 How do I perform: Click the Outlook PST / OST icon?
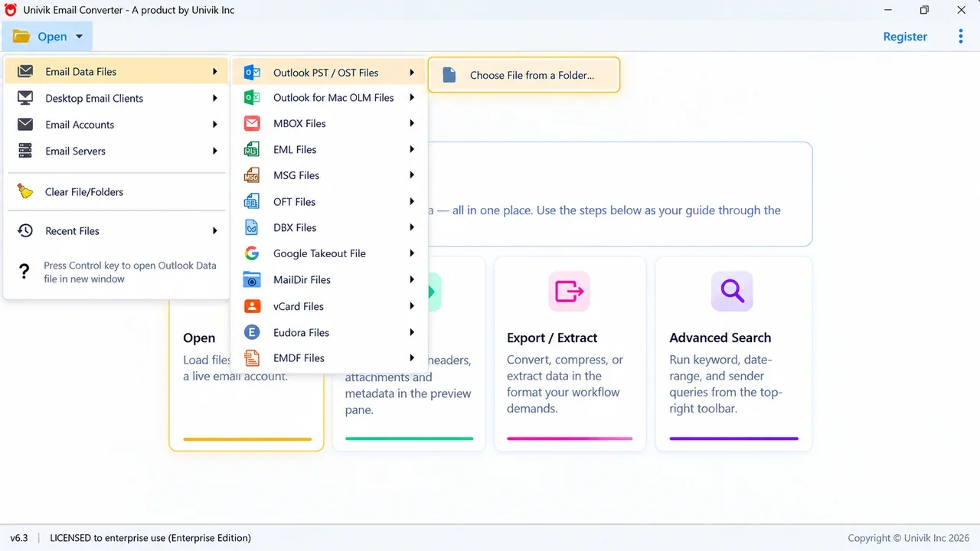[252, 73]
